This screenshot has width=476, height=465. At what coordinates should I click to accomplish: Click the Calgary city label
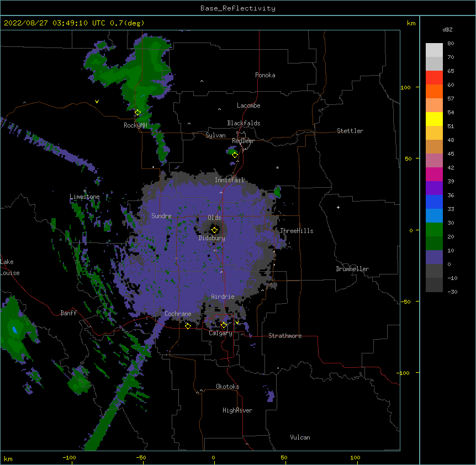click(x=220, y=333)
